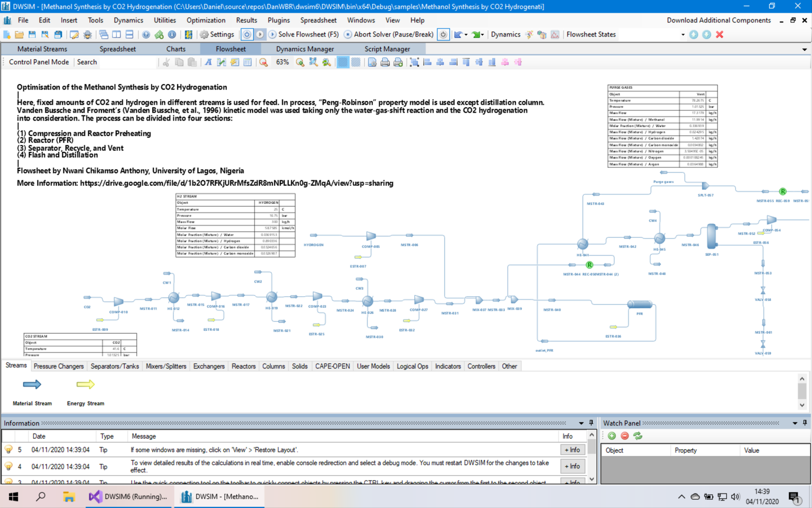The width and height of the screenshot is (812, 508).
Task: Open the 63% zoom level dropdown
Action: 283,62
